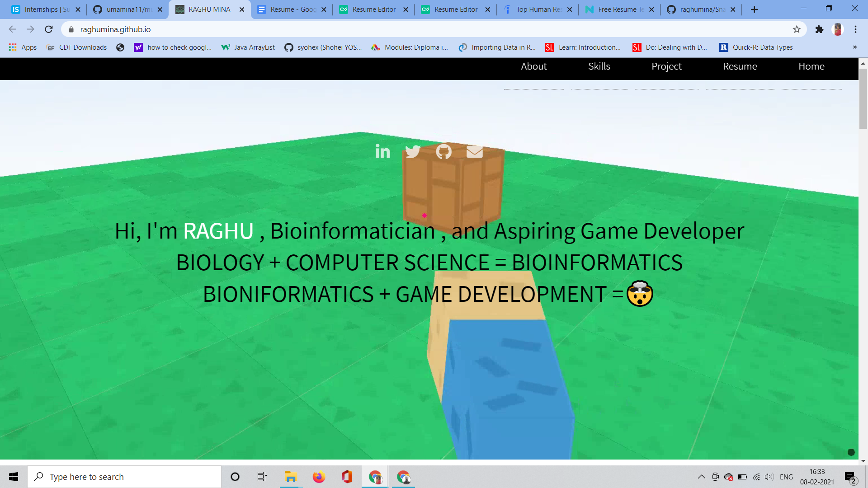868x488 pixels.
Task: Open the Project nav link
Action: tap(666, 66)
